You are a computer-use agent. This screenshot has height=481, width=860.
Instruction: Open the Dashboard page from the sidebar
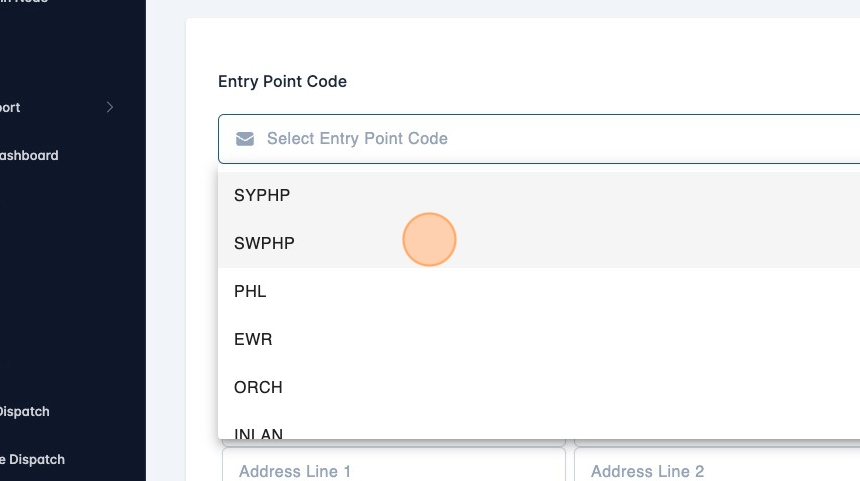coord(28,155)
